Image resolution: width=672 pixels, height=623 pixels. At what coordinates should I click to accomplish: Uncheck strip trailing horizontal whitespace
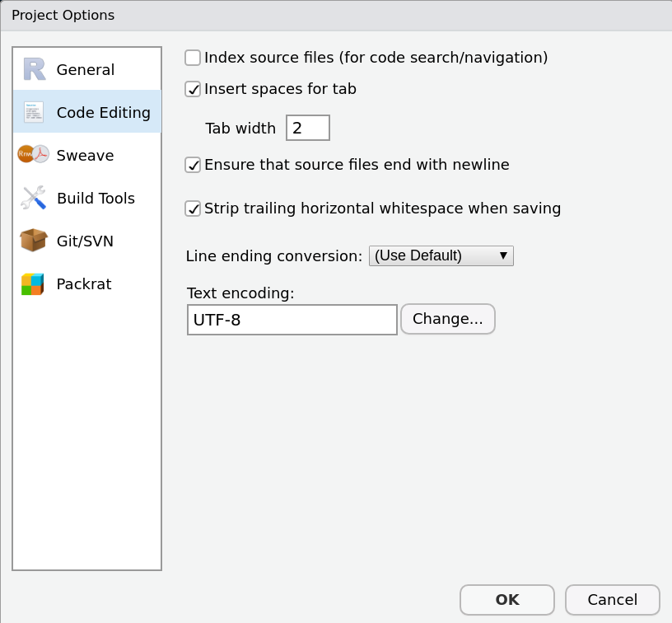point(192,208)
